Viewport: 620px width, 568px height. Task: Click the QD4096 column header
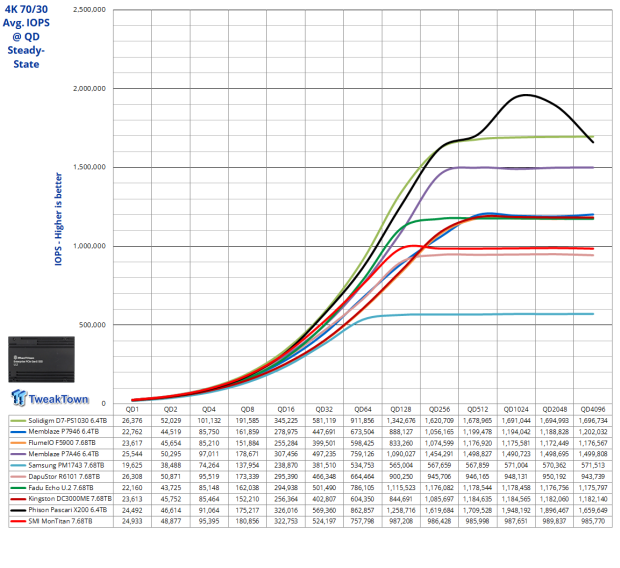coord(593,409)
